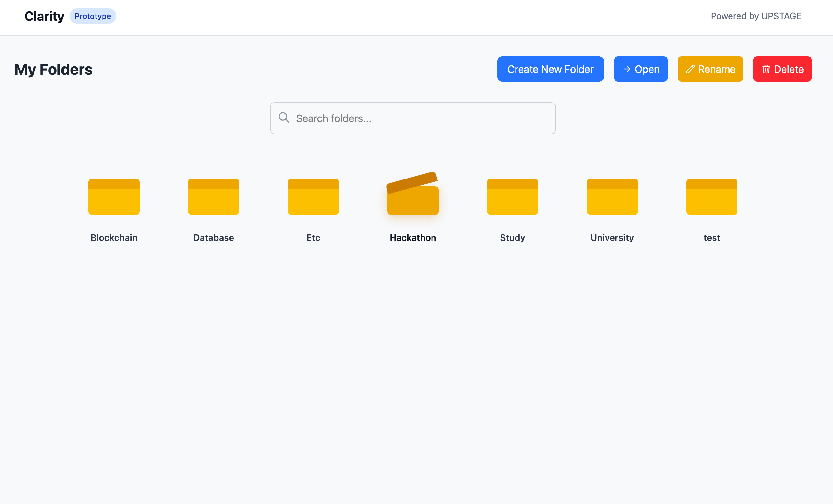Click the Clarity logo title

tap(44, 16)
